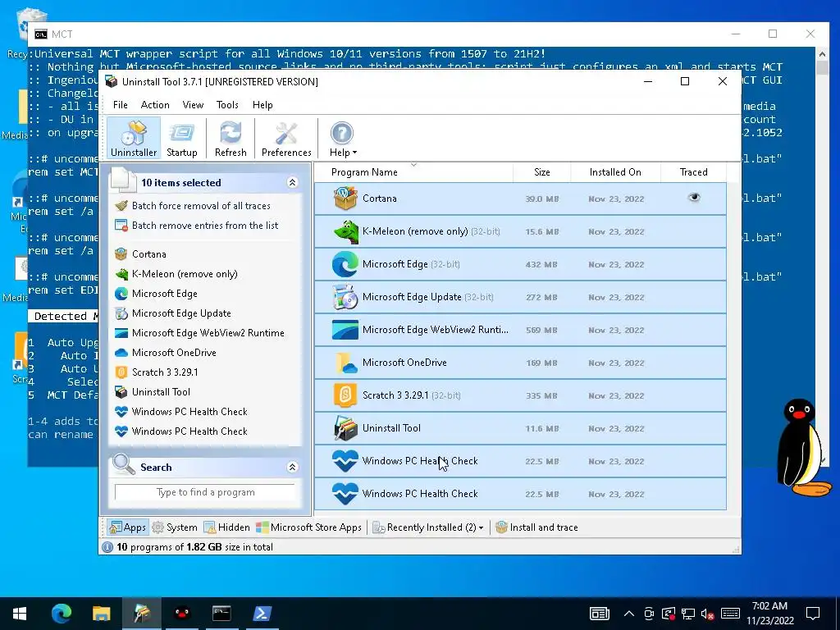Open the Tools menu
The image size is (840, 630).
click(x=227, y=105)
